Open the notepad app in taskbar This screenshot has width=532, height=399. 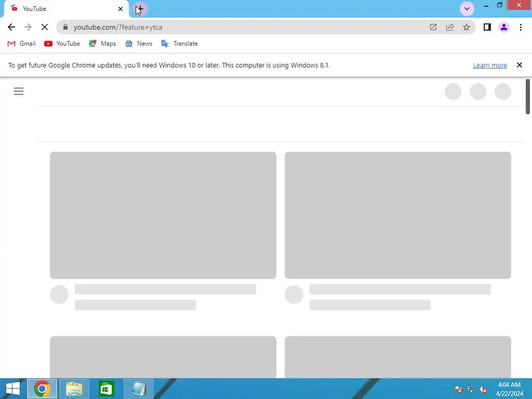tap(138, 389)
